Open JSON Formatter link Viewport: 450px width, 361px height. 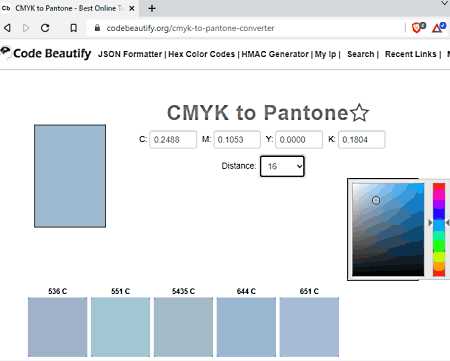[x=130, y=54]
